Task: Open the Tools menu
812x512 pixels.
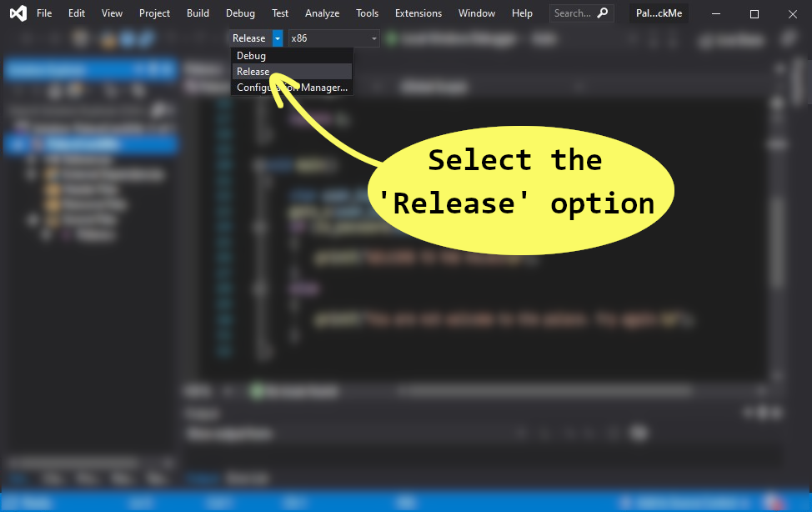Action: pos(367,13)
